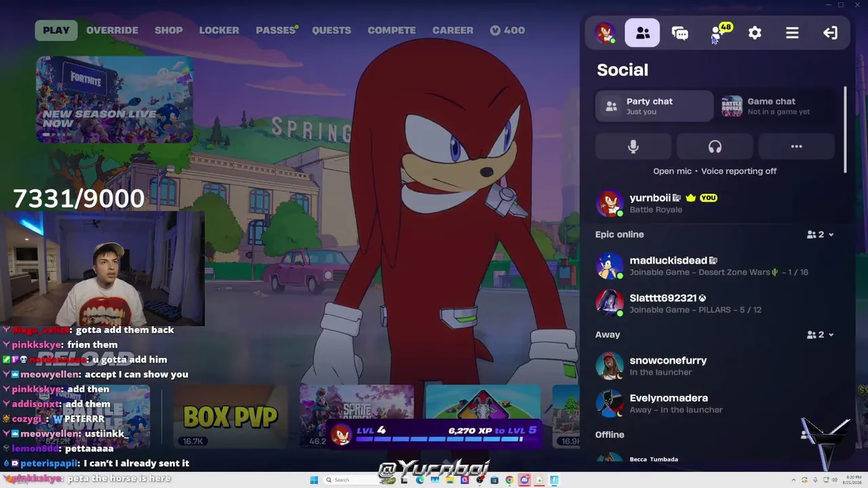The image size is (868, 488).
Task: Open the LOCKER tab
Action: pos(219,30)
